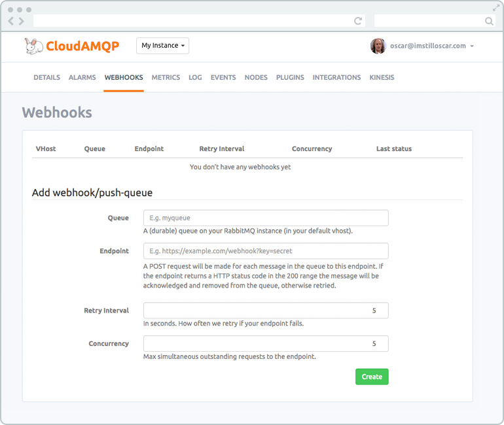Viewport: 504px width, 425px height.
Task: Click the Last status column header
Action: (394, 148)
